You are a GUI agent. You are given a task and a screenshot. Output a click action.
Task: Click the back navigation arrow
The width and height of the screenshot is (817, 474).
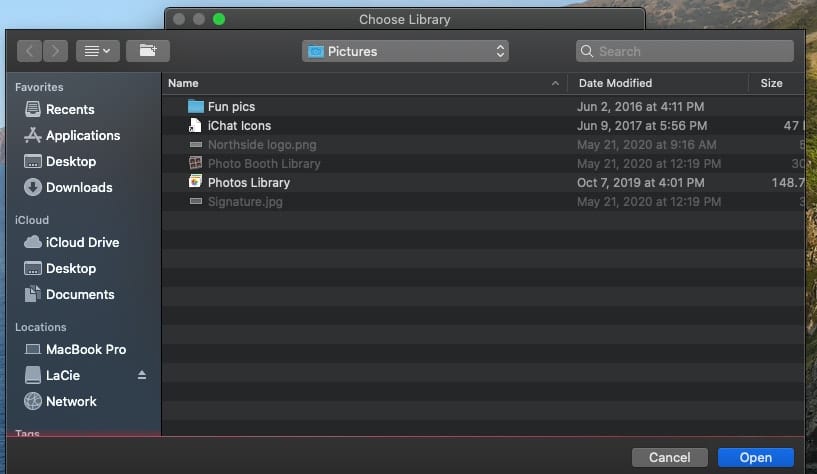[29, 51]
